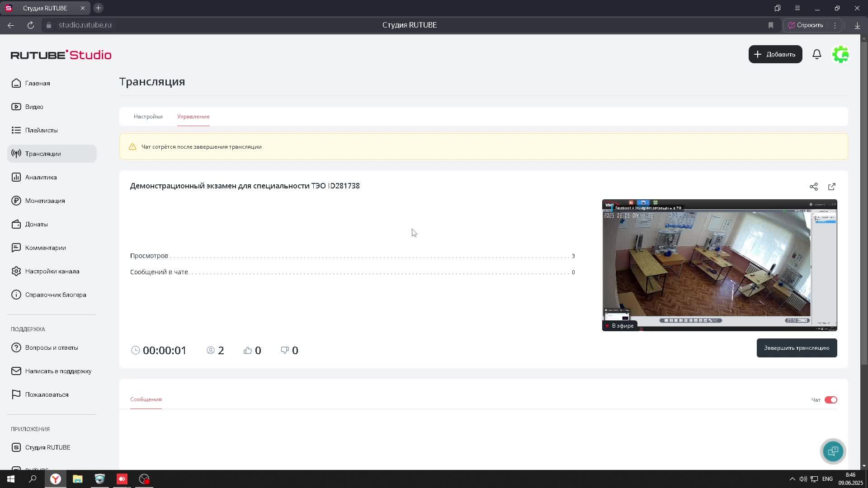Open the Студия RUTUBE app icon
868x488 pixels.
coord(16,447)
